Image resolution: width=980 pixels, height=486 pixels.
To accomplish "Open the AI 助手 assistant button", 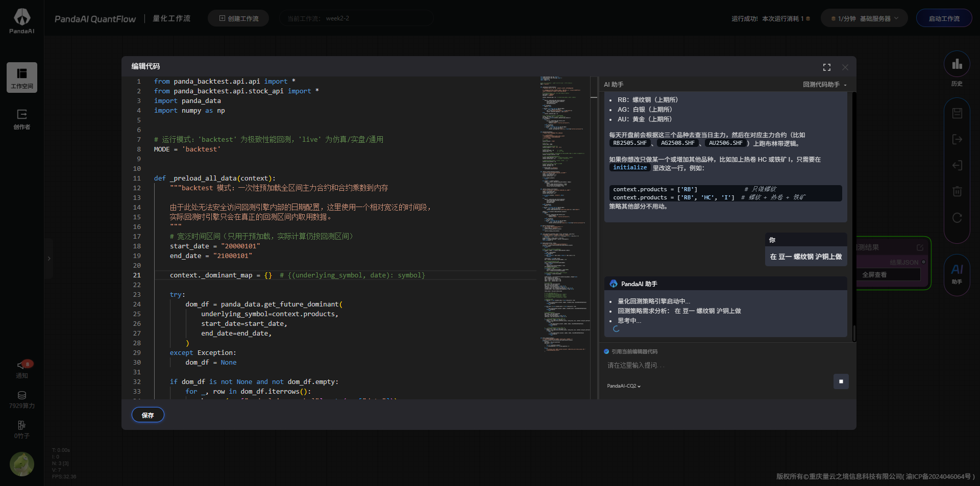I will pyautogui.click(x=957, y=274).
